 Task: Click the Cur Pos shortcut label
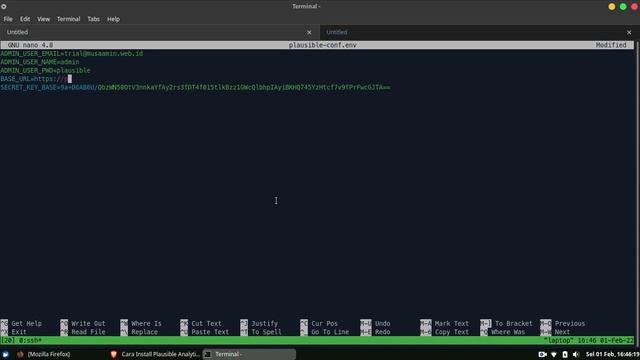pos(324,323)
